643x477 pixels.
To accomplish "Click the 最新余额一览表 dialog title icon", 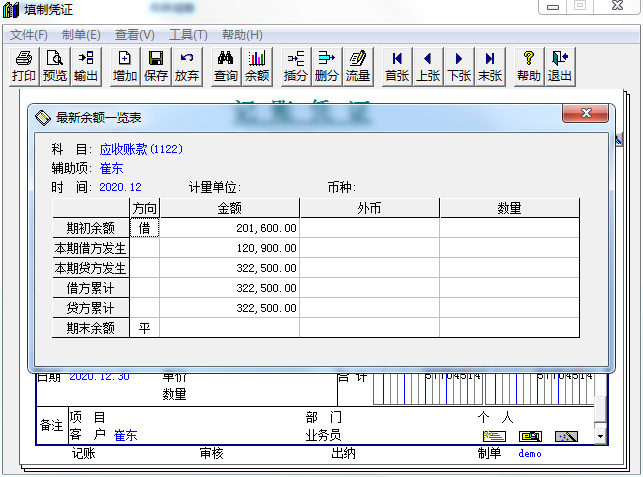I will (x=43, y=118).
